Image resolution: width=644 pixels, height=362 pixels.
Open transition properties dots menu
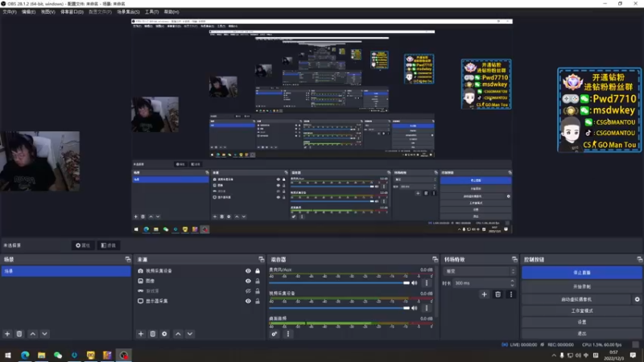511,294
